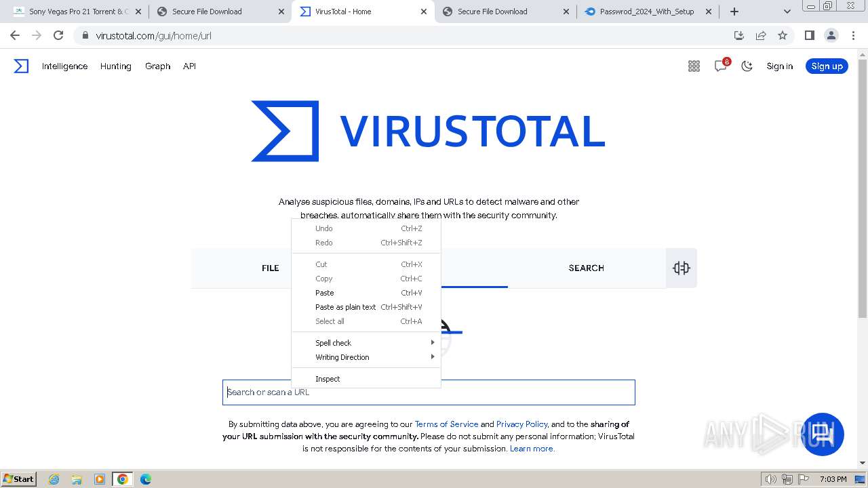Open Graph navigation item
This screenshot has height=488, width=868.
click(x=157, y=66)
